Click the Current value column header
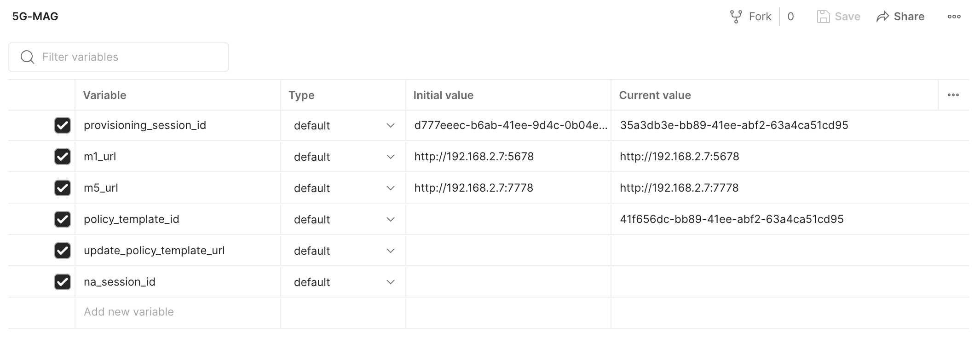 pos(655,95)
